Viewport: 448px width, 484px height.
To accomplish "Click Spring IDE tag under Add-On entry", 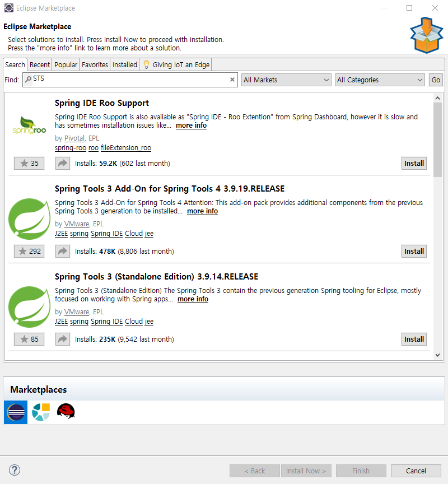I will point(106,234).
